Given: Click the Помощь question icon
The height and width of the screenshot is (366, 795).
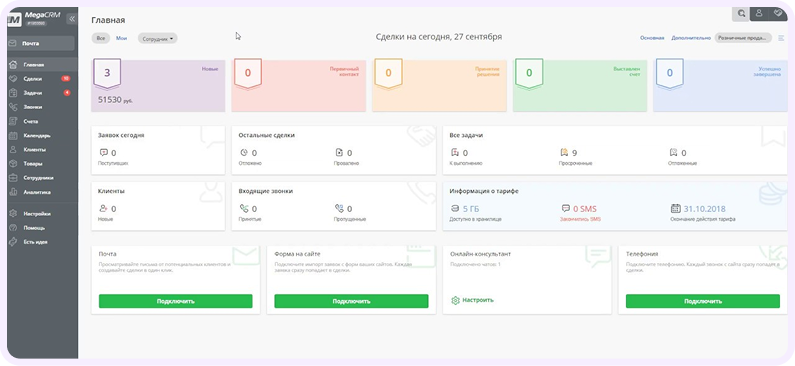Looking at the screenshot, I should pyautogui.click(x=13, y=228).
